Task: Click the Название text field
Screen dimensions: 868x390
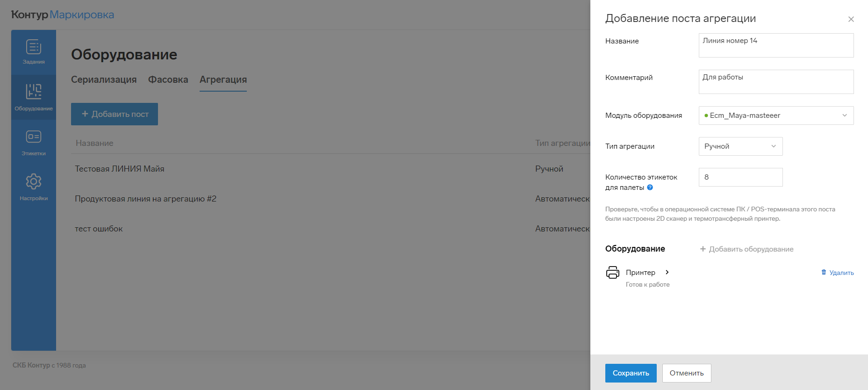Action: point(776,45)
